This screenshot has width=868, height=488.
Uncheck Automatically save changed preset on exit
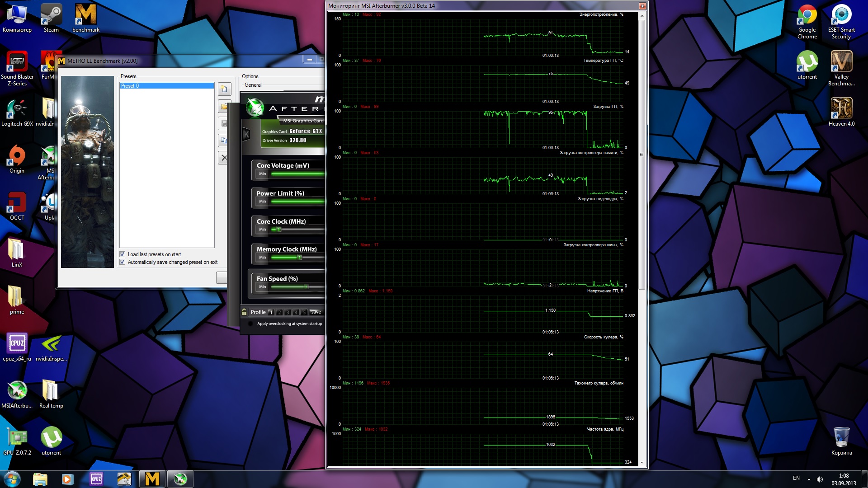coord(122,262)
